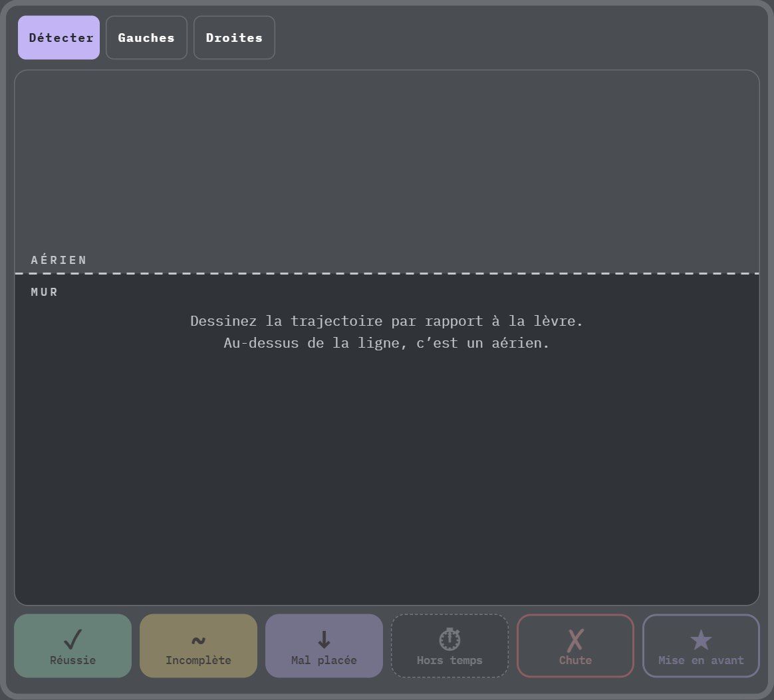The width and height of the screenshot is (774, 700).
Task: Select the Hors temps button
Action: click(450, 645)
